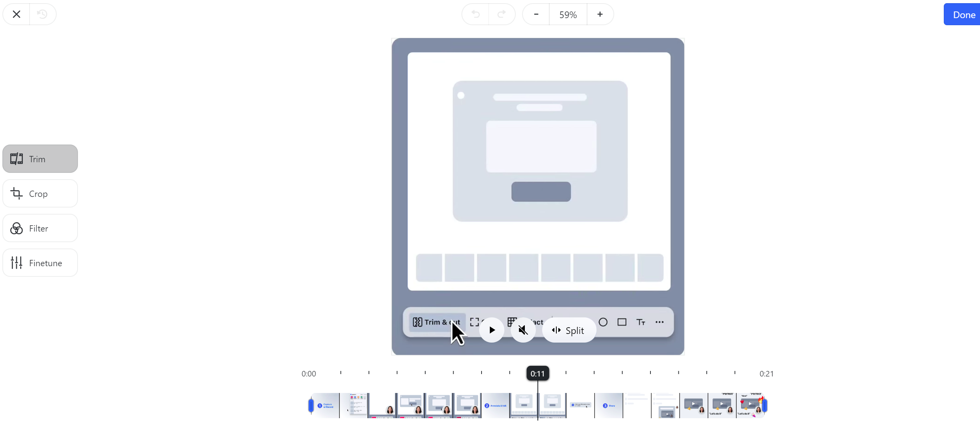Viewport: 980px width, 430px height.
Task: Click the Trim & Cut tool icon
Action: click(x=436, y=322)
